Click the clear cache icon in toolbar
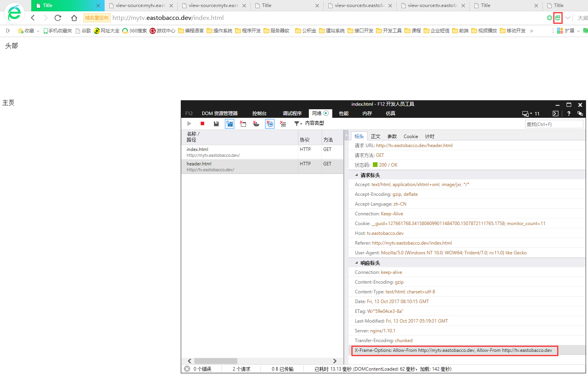Screen dimensions: 588x378 [243, 124]
